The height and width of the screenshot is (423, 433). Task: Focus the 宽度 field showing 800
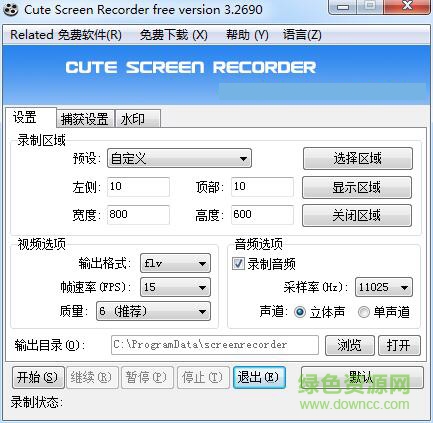pyautogui.click(x=138, y=215)
